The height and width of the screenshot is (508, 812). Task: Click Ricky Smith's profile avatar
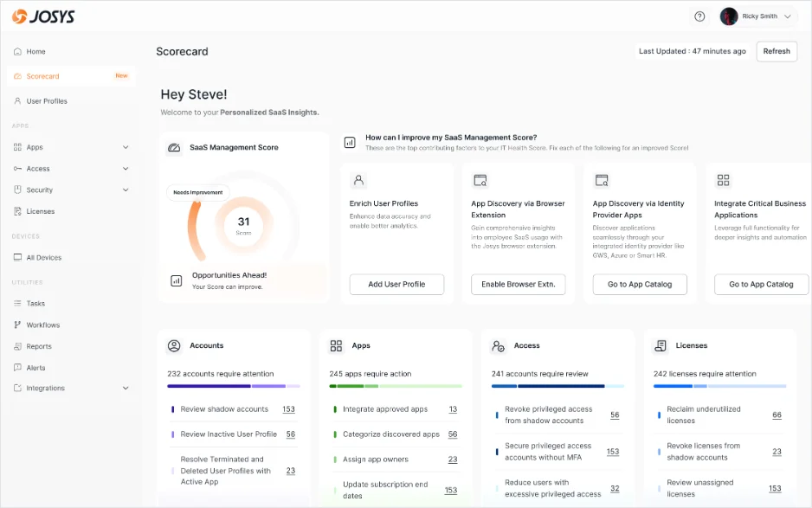(729, 16)
